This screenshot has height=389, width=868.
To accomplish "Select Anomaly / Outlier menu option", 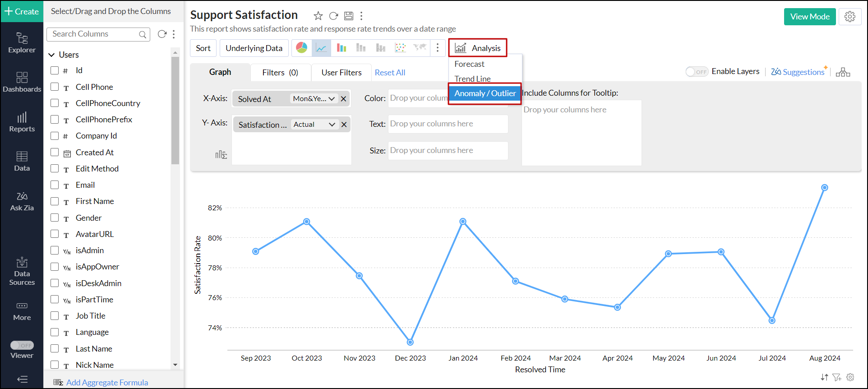I will pyautogui.click(x=485, y=93).
